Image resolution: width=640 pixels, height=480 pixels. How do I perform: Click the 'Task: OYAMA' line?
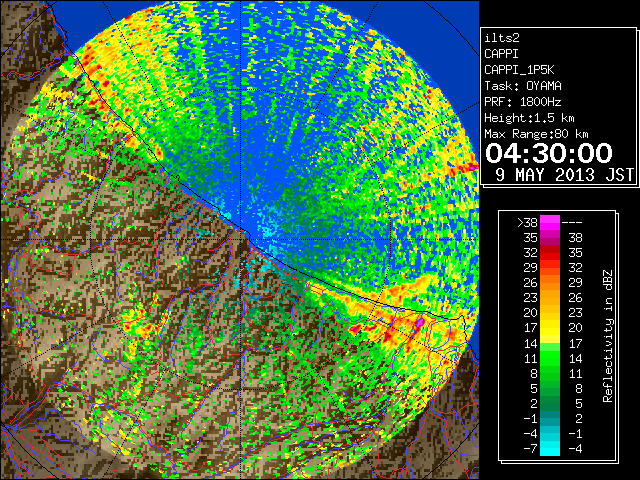pyautogui.click(x=523, y=86)
